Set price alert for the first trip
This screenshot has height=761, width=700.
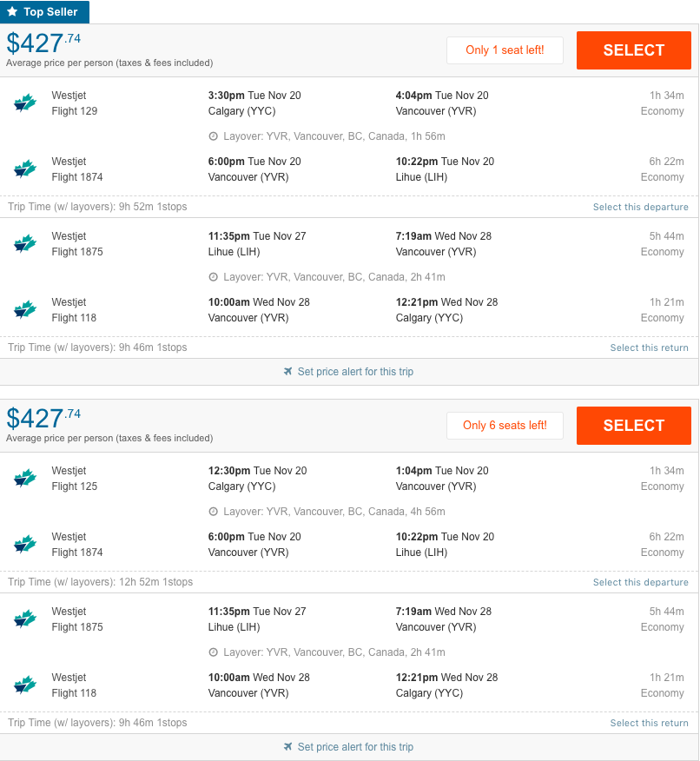pos(355,372)
